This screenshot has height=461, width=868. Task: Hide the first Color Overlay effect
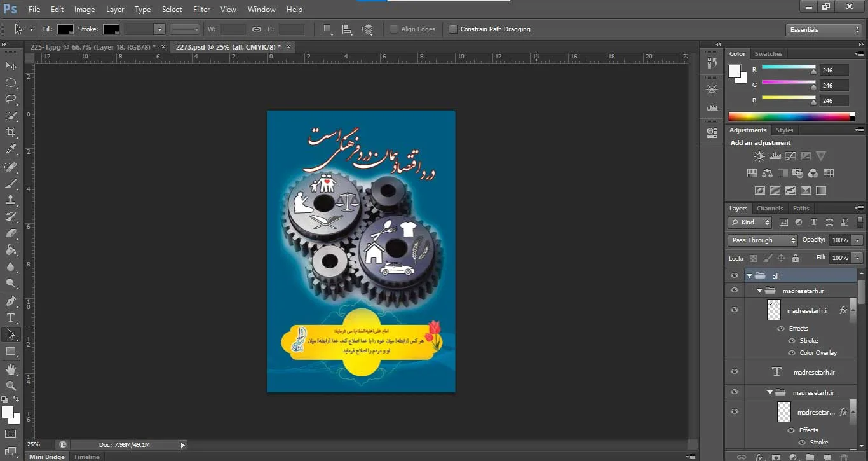(x=792, y=353)
